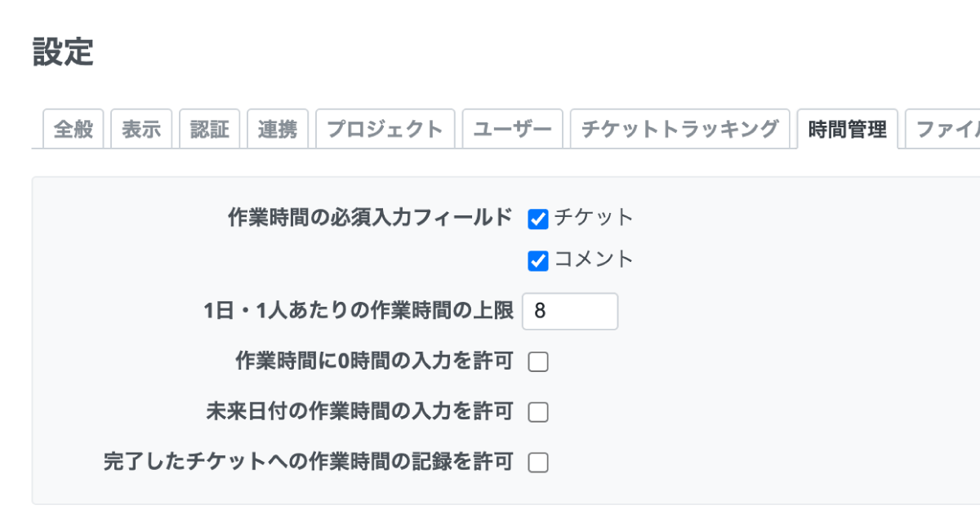
Task: Click the コメント text label beside its checkbox
Action: 594,259
